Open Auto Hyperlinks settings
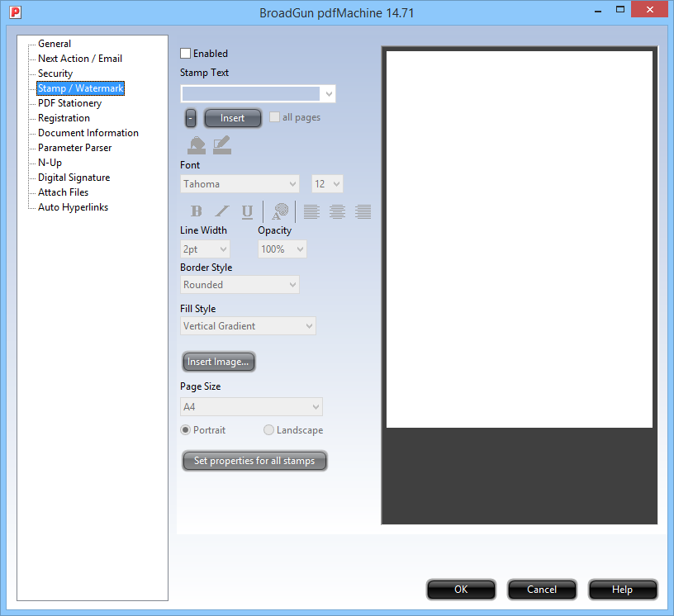The width and height of the screenshot is (674, 616). click(x=73, y=207)
